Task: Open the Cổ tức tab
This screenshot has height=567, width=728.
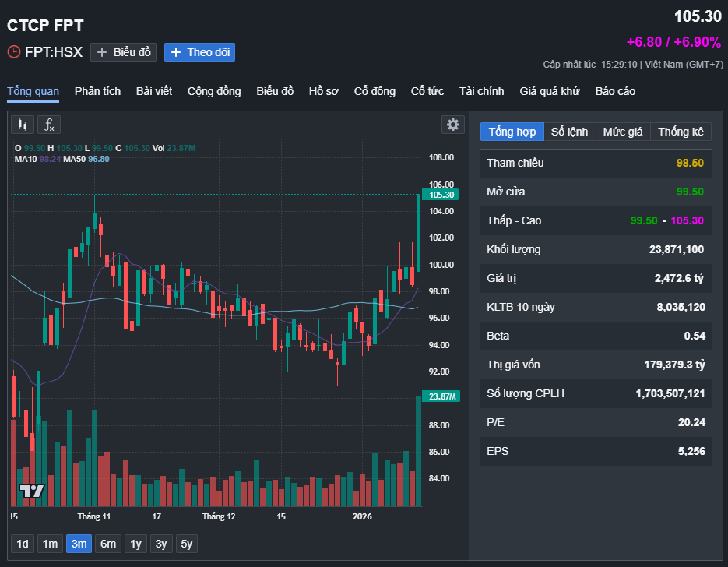Action: 427,91
